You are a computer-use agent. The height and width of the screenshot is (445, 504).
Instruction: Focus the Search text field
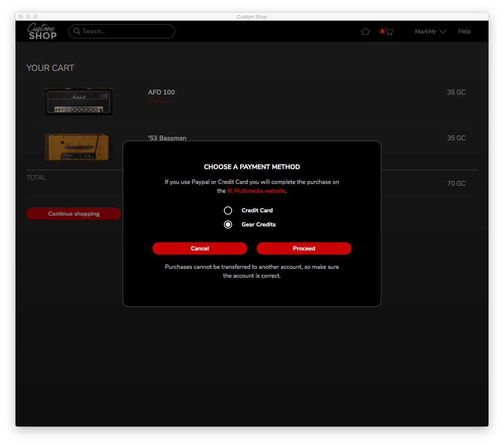click(126, 31)
